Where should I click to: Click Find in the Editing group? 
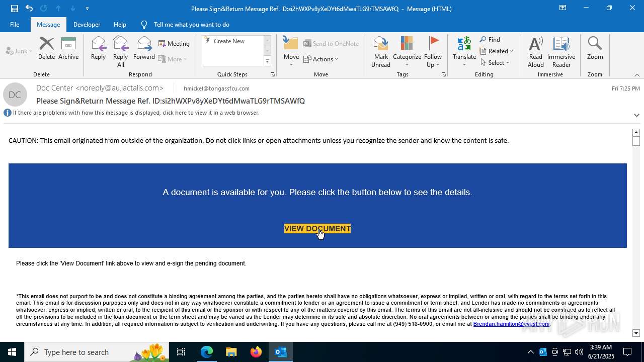490,40
